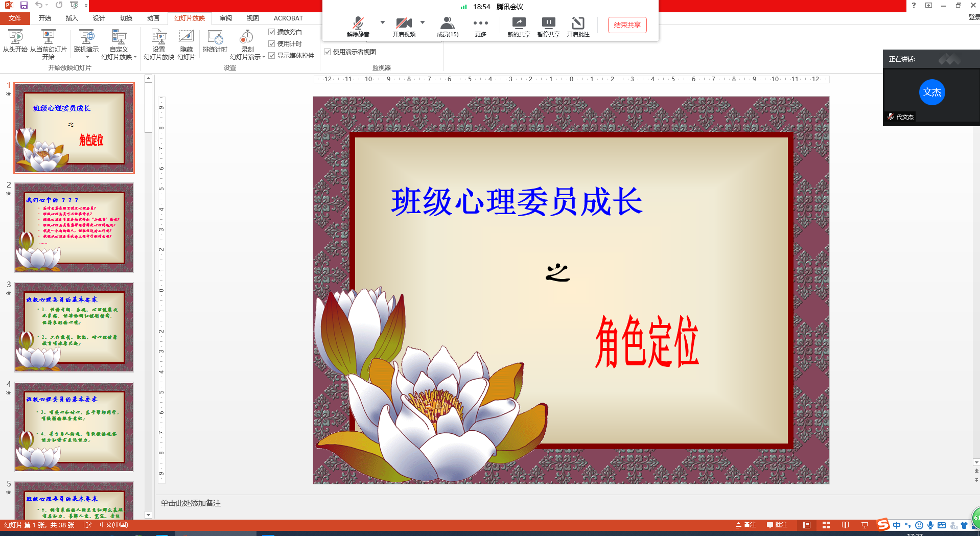Switch to View (视图) ribbon tab
Image resolution: width=980 pixels, height=536 pixels.
point(253,18)
